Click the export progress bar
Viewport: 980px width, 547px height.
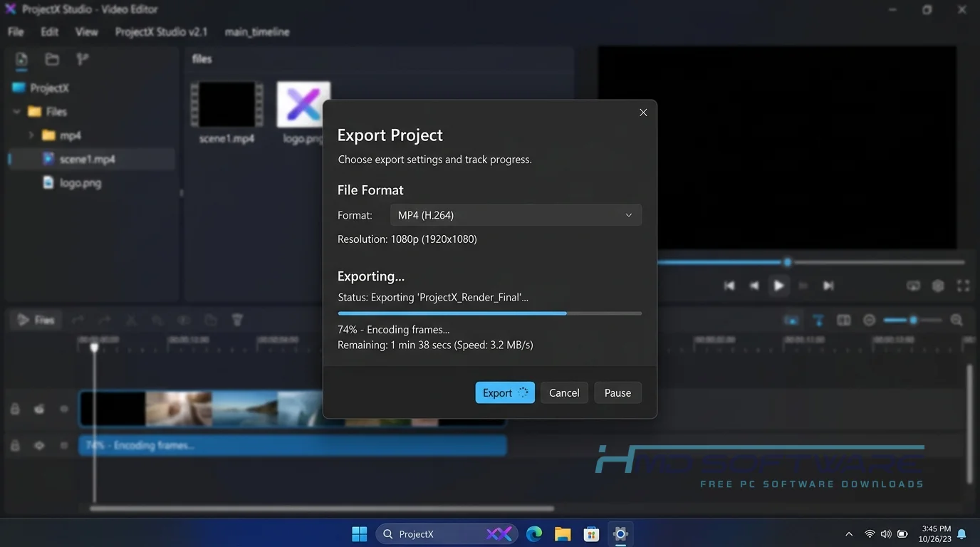[x=489, y=313]
